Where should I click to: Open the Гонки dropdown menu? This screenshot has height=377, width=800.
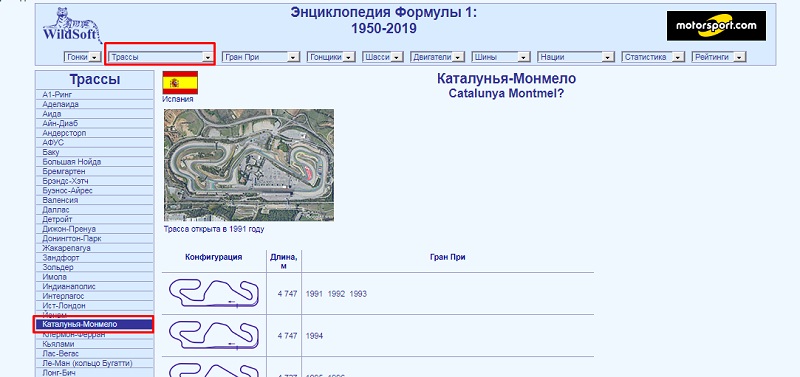pos(83,57)
